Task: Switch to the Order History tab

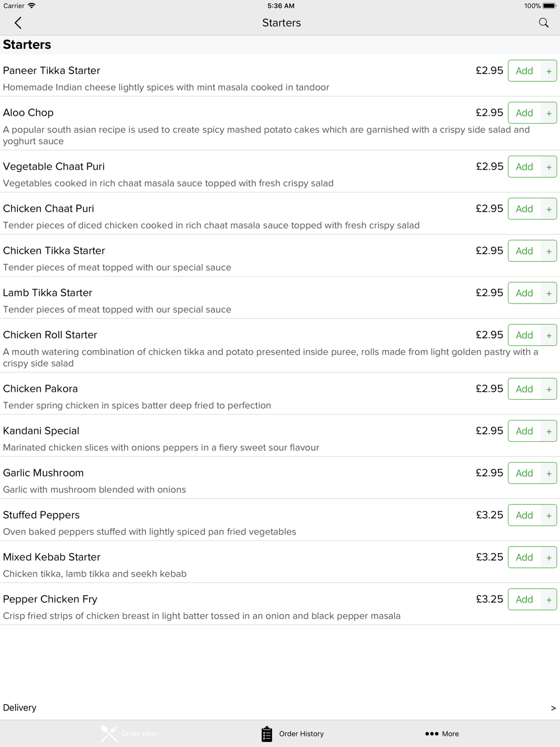Action: pyautogui.click(x=292, y=734)
